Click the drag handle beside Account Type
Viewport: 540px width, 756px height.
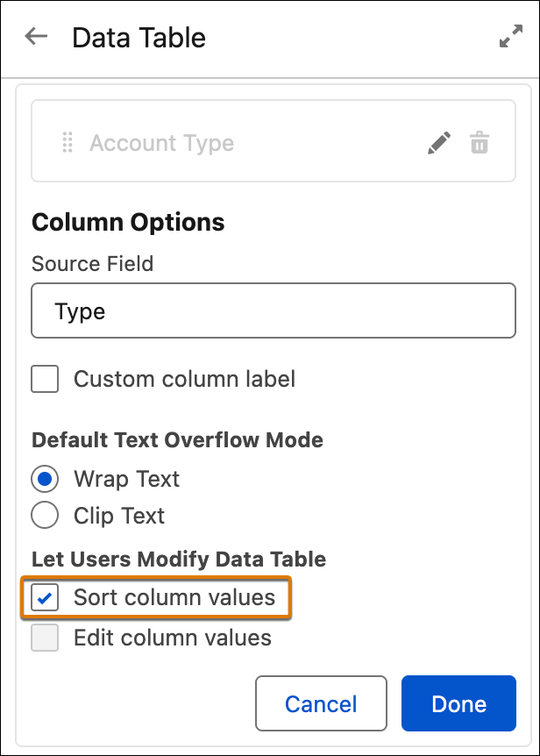click(67, 141)
